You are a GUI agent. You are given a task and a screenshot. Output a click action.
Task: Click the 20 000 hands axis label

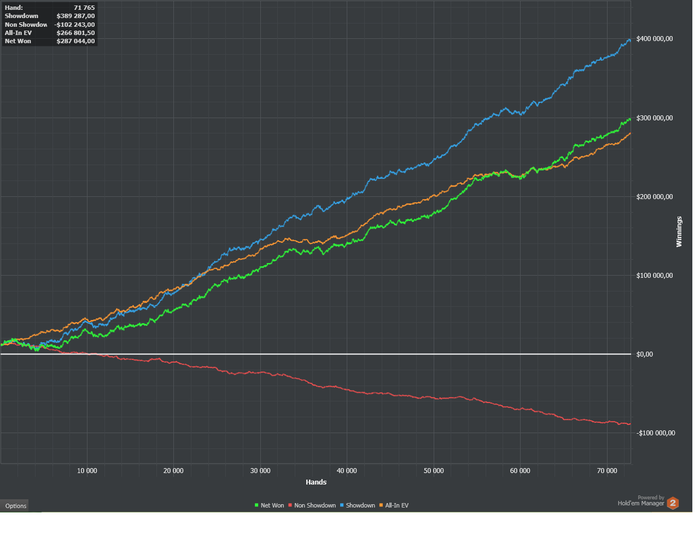click(x=173, y=471)
